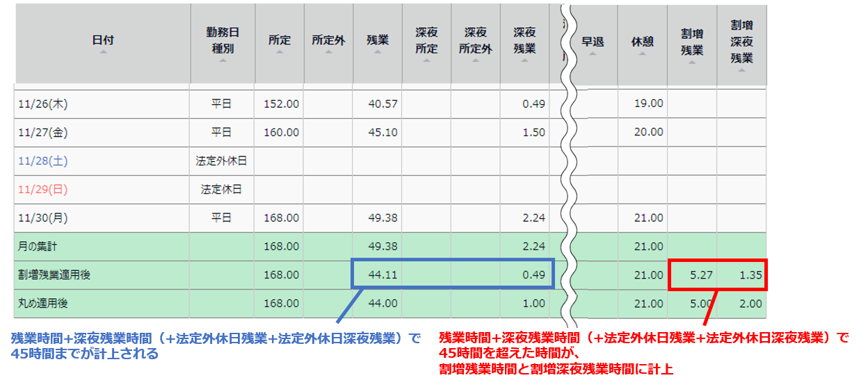Click the 44.11 value in 割増残業適用後 row
The image size is (868, 387).
[383, 275]
